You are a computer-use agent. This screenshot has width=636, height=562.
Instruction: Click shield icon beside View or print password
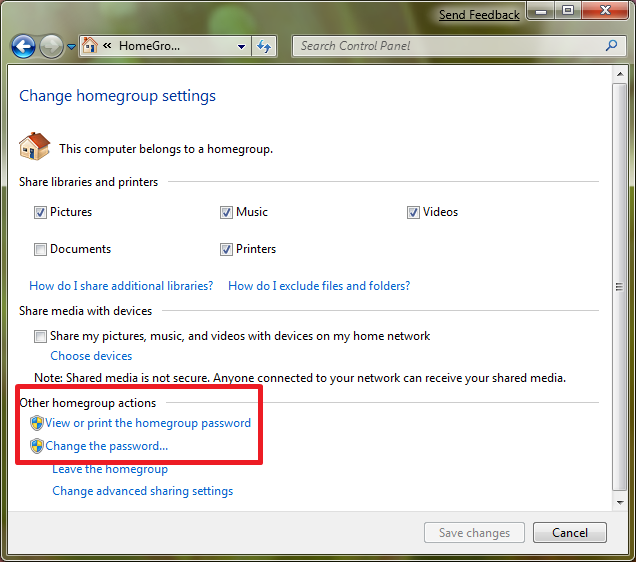37,423
